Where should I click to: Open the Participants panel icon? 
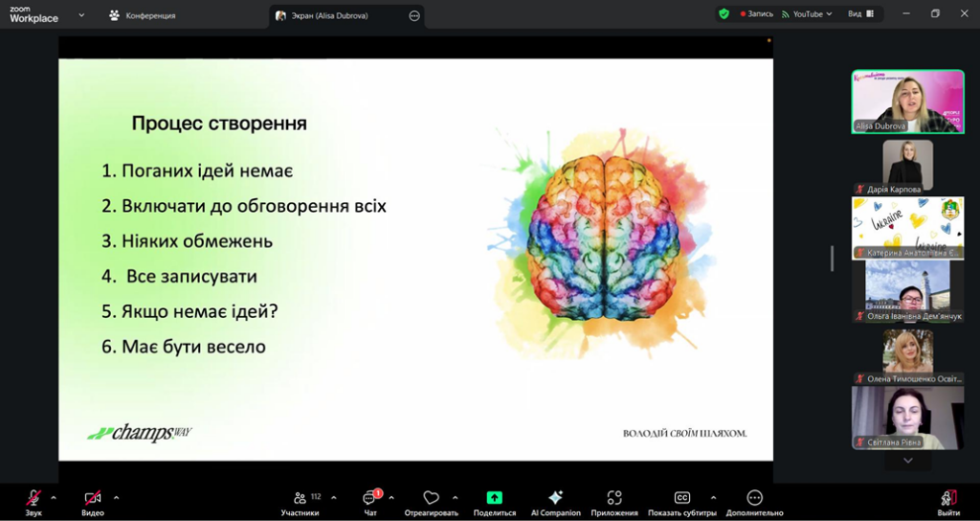[x=300, y=498]
